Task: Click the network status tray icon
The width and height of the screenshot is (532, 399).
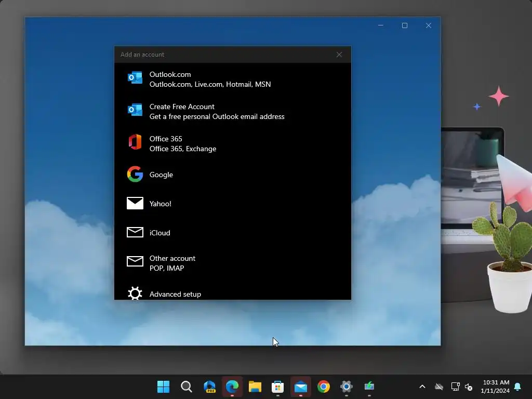Action: click(x=455, y=387)
